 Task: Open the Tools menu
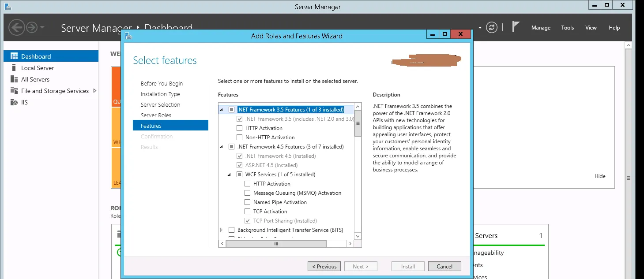tap(568, 27)
